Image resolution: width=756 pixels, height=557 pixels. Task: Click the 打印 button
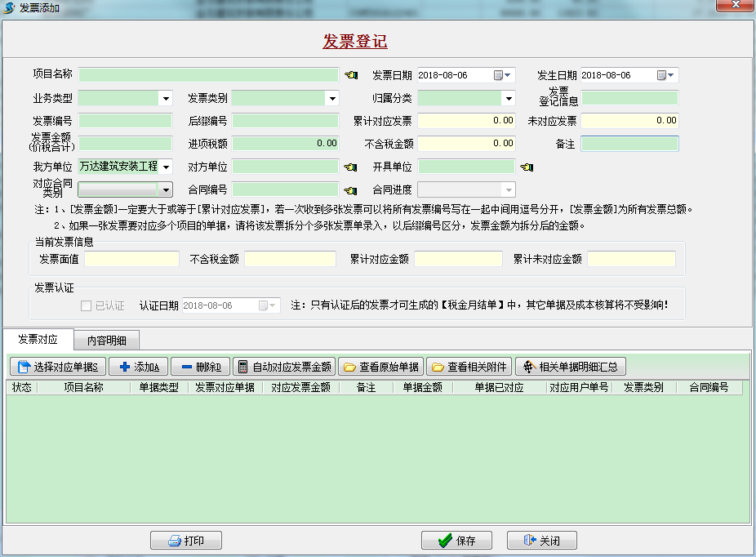185,541
